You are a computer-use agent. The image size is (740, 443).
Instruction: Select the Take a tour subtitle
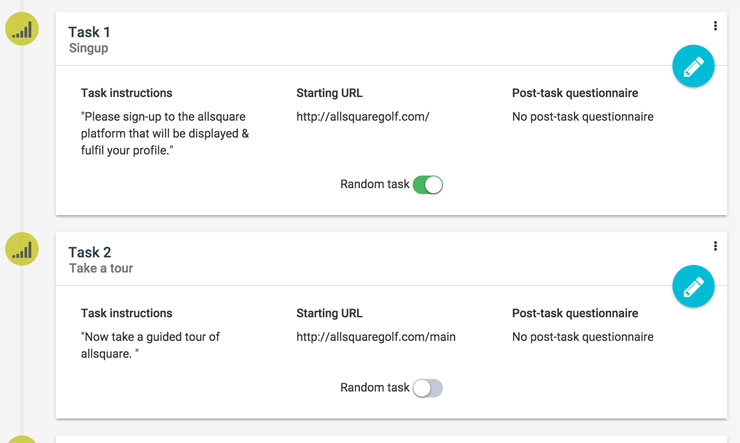[101, 268]
